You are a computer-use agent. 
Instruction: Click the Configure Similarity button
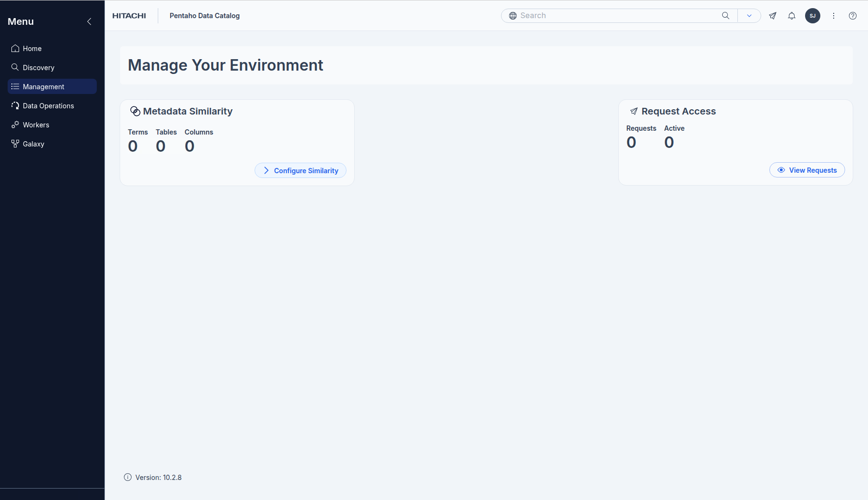[x=300, y=171]
